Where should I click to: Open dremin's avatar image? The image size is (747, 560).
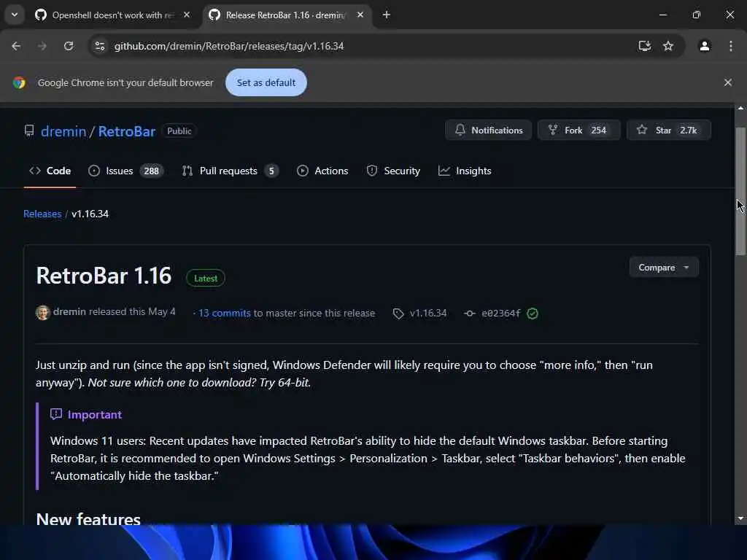point(42,313)
